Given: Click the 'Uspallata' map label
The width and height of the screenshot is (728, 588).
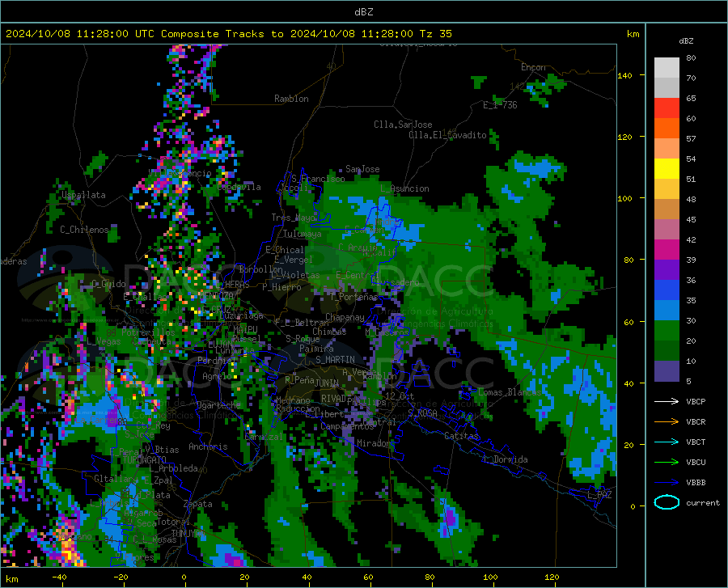Looking at the screenshot, I should (83, 195).
